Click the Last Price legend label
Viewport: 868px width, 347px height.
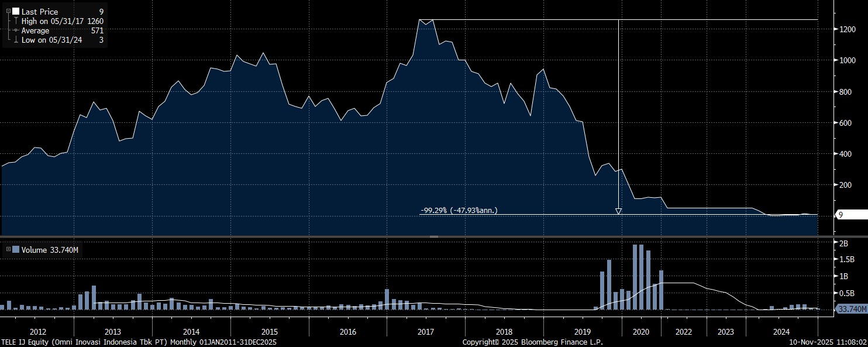point(39,12)
